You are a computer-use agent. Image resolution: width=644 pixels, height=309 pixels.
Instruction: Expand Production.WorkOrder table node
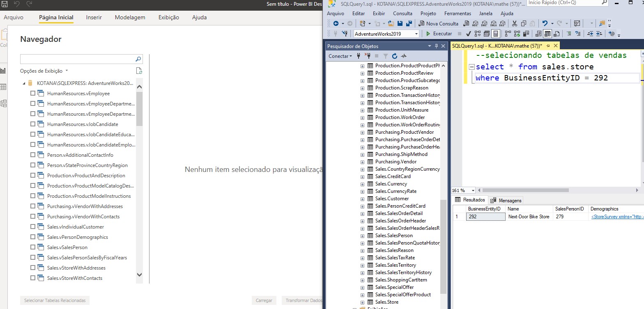click(363, 117)
